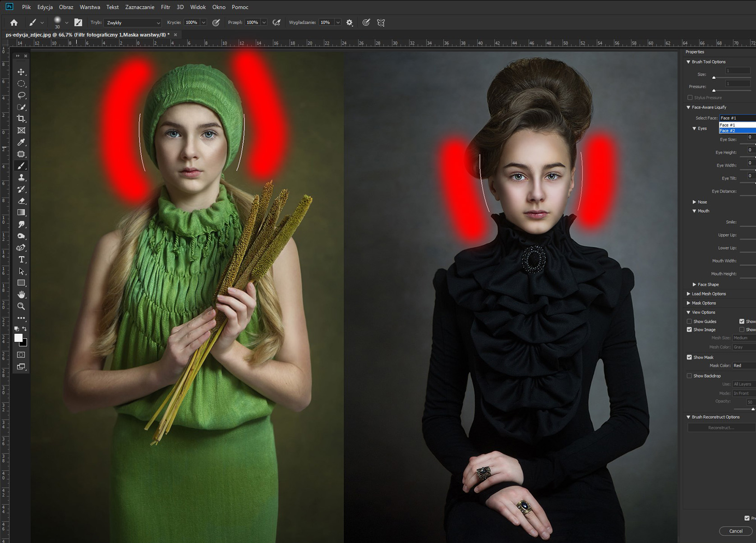Open the Warstwa menu
Viewport: 756px width, 543px height.
point(90,7)
